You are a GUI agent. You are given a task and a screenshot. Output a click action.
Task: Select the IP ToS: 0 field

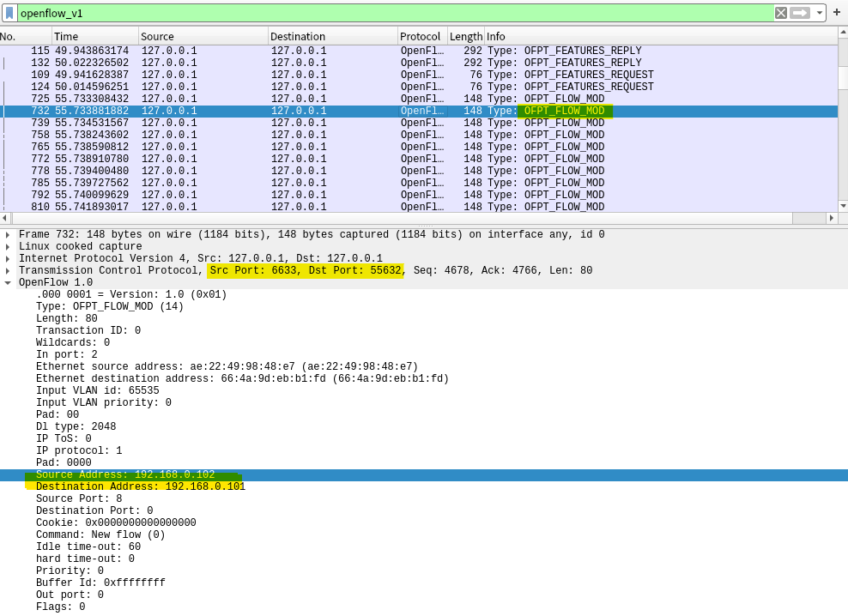point(64,438)
